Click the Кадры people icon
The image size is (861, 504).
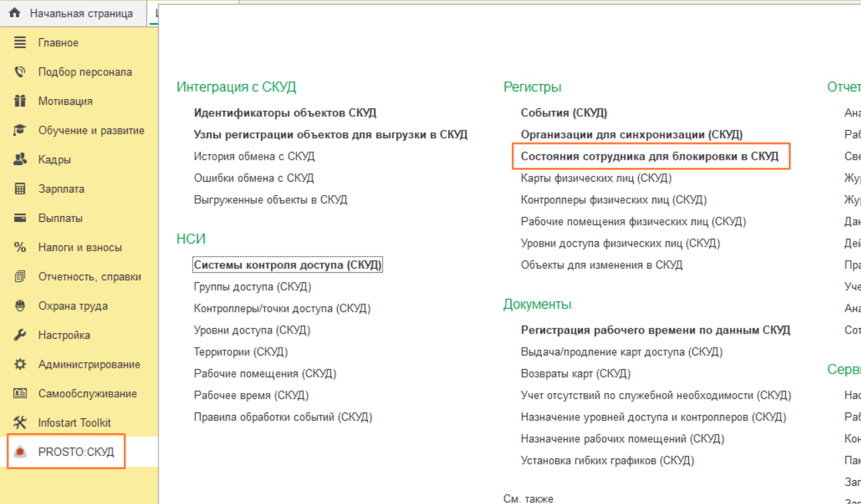pos(20,160)
